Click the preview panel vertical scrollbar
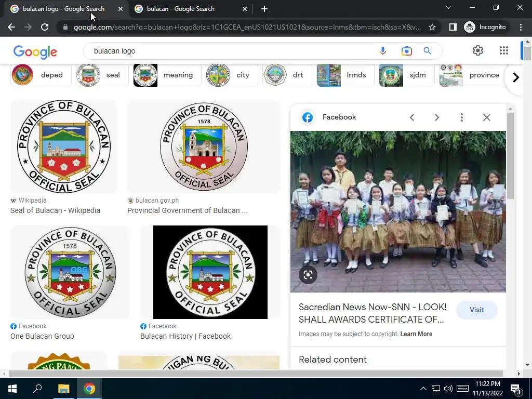The height and width of the screenshot is (399, 532). [510, 156]
